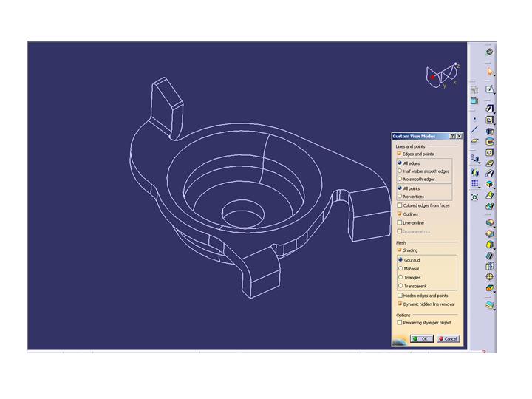Click the Part Design workbench icon

tap(489, 52)
